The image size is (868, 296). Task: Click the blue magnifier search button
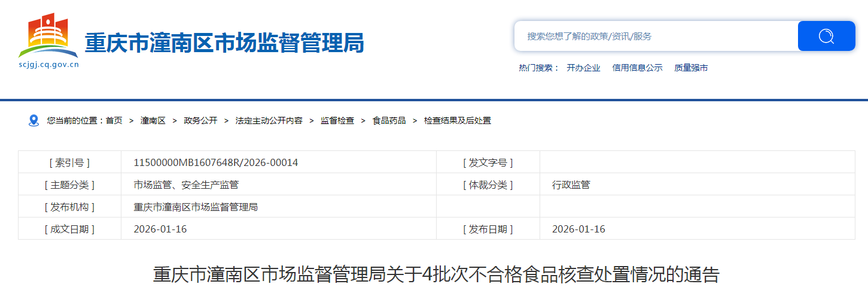tap(826, 36)
